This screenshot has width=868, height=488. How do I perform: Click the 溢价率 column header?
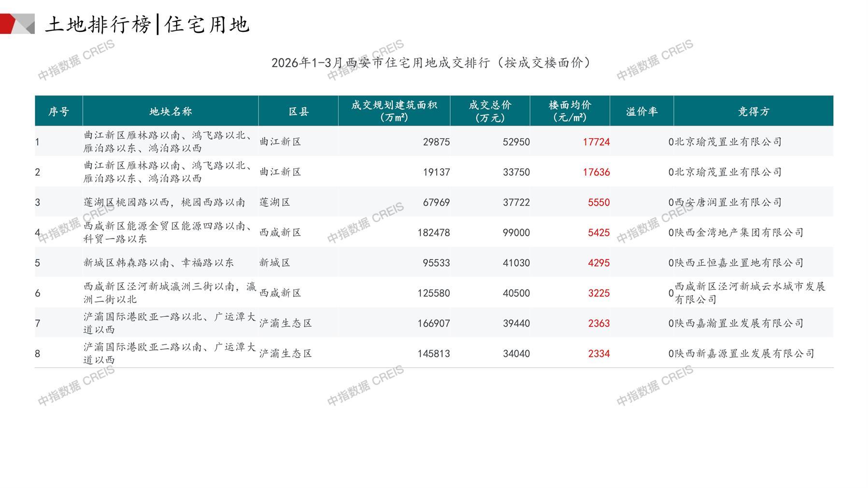pyautogui.click(x=641, y=112)
